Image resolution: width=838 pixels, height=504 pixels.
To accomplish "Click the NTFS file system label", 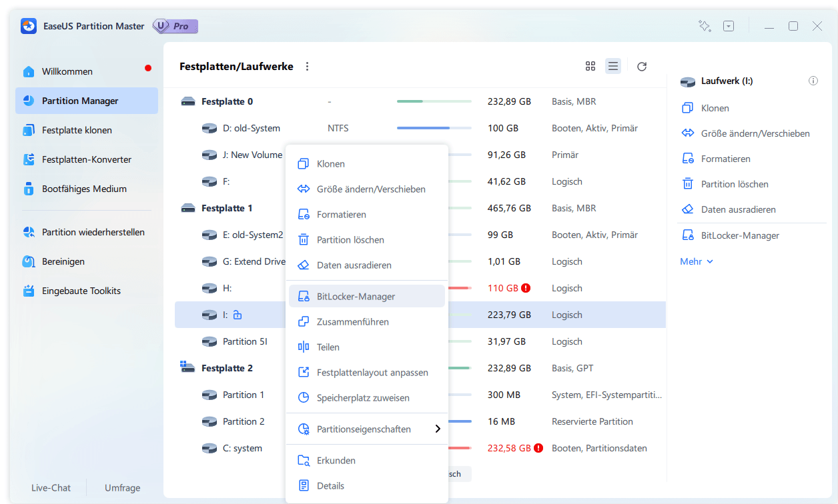I will pyautogui.click(x=338, y=128).
